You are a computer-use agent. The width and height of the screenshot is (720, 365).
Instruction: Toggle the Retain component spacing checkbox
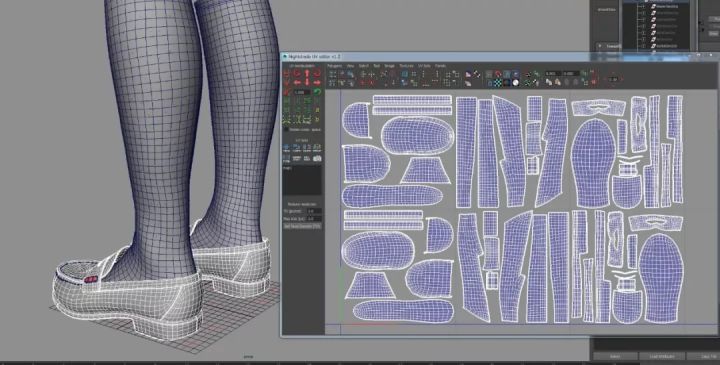coord(286,129)
